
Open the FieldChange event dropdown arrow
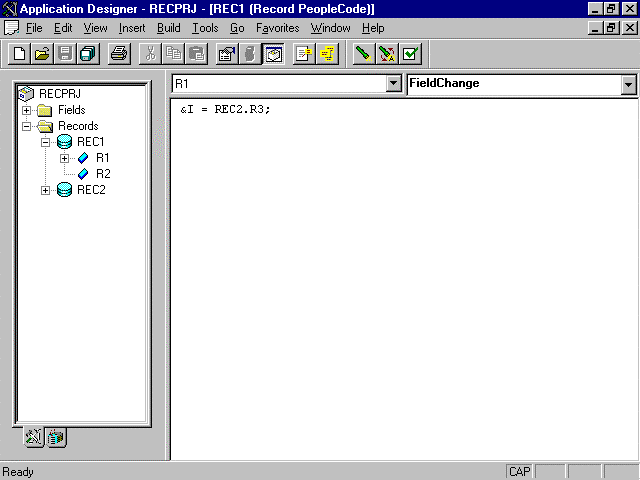click(x=629, y=85)
